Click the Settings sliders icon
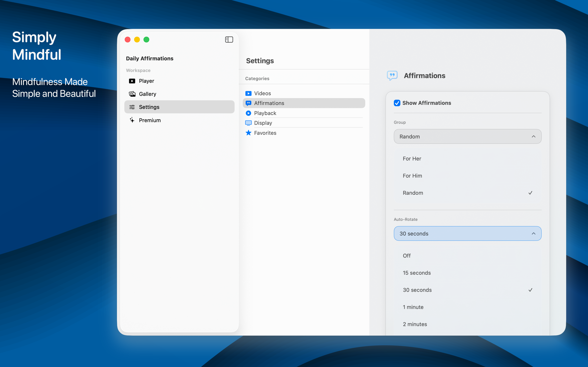This screenshot has height=367, width=588. click(x=132, y=107)
